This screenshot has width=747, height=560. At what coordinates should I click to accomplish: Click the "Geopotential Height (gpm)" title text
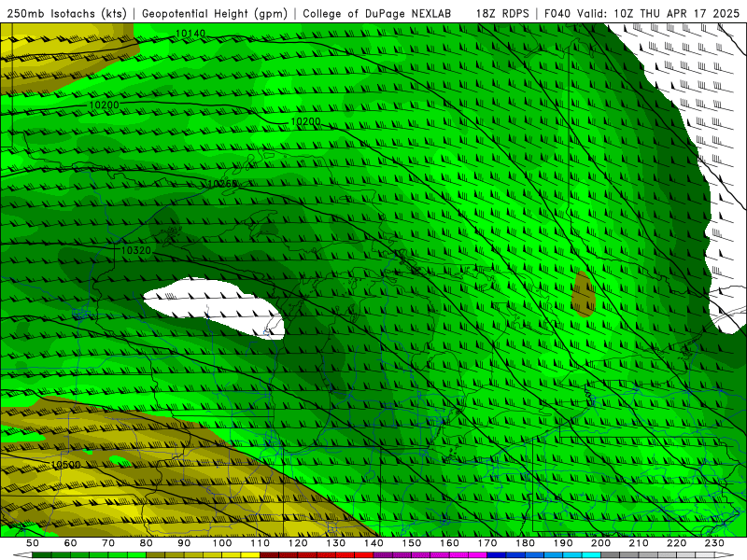point(215,14)
